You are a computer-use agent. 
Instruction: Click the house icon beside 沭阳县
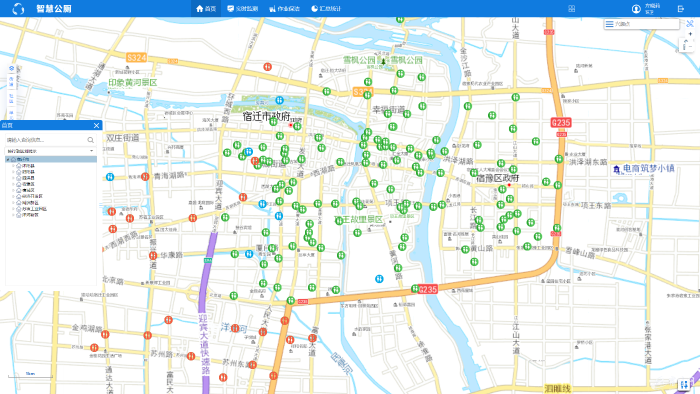(19, 166)
